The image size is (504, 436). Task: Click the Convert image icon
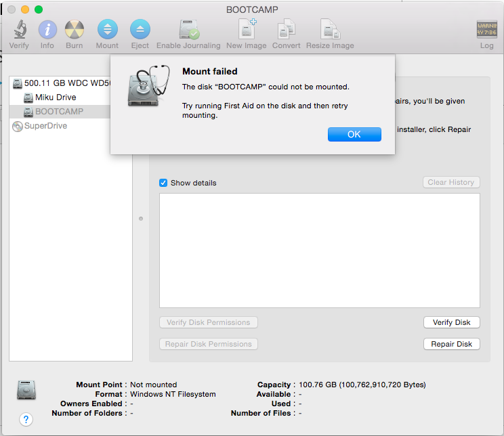(286, 29)
